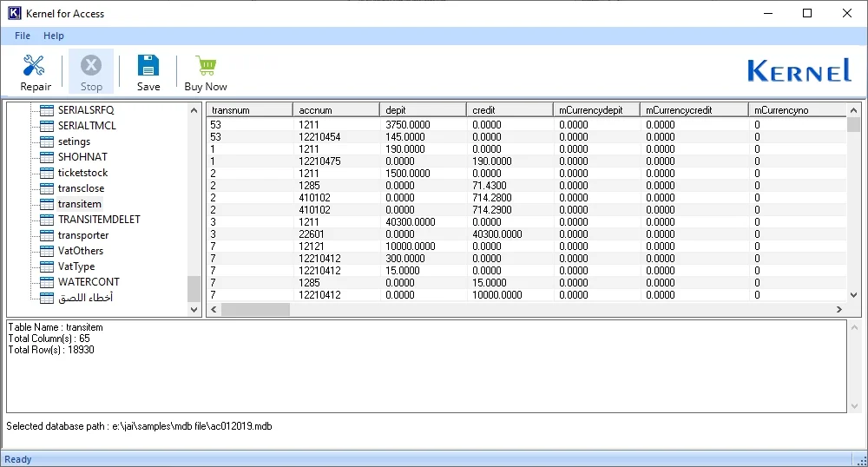This screenshot has height=467, width=868.
Task: Select the Arabic-named table icon
Action: pos(47,298)
